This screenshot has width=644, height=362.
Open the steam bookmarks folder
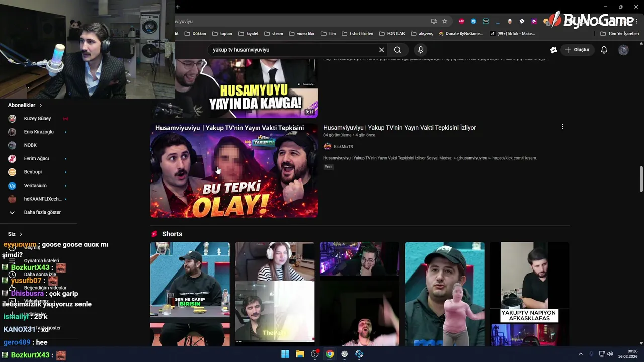tap(274, 34)
